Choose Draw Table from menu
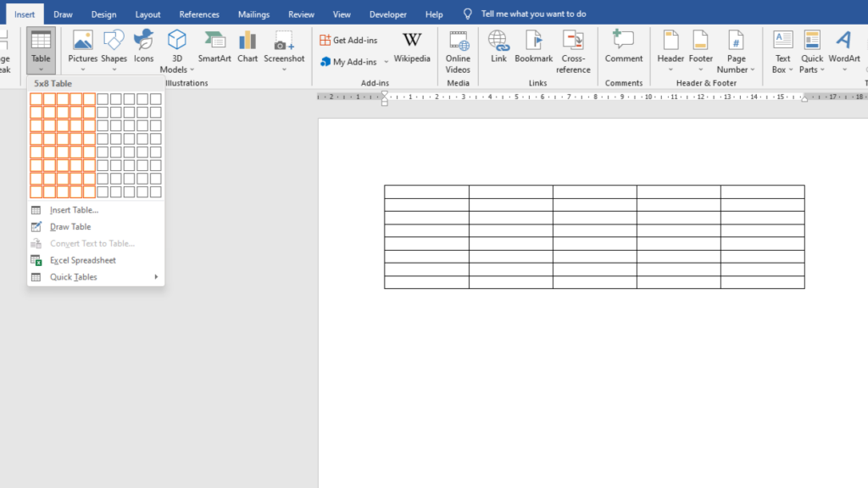Screen dimensions: 868x488 [97, 227]
